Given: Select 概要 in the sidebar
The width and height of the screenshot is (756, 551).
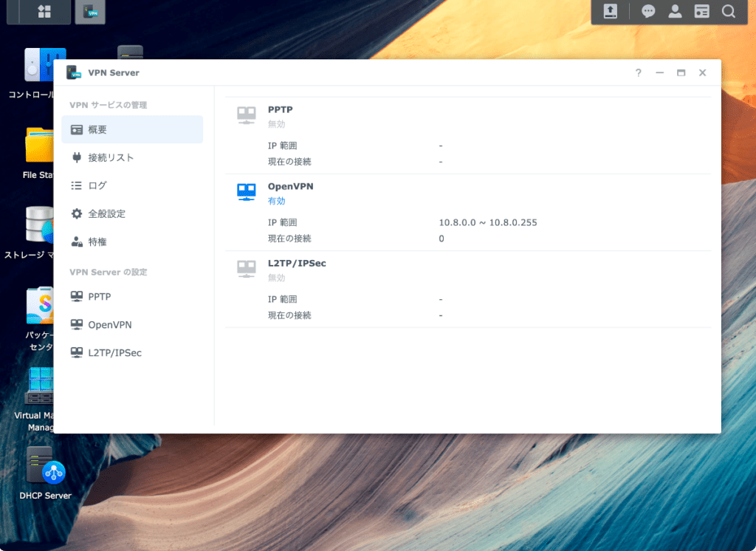Looking at the screenshot, I should point(132,129).
